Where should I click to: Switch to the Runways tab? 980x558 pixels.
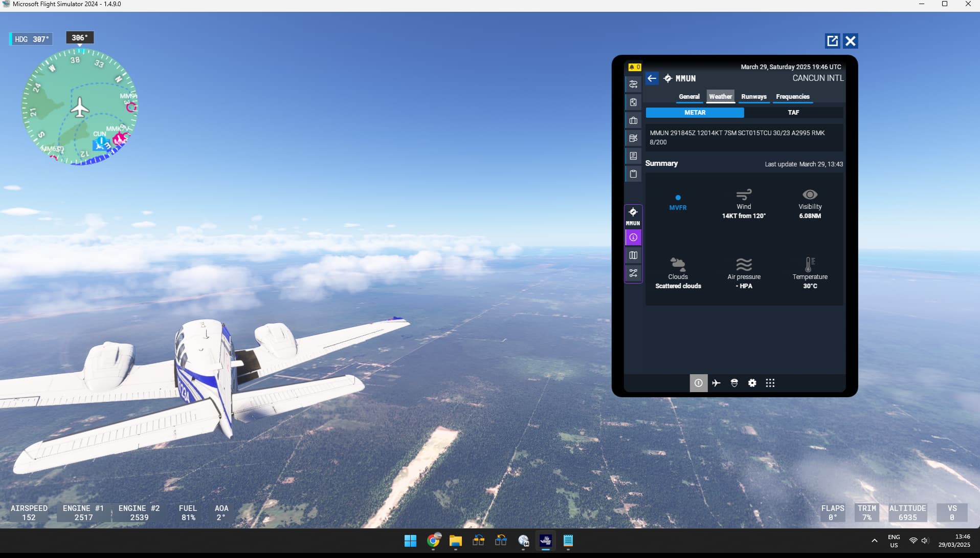point(754,97)
